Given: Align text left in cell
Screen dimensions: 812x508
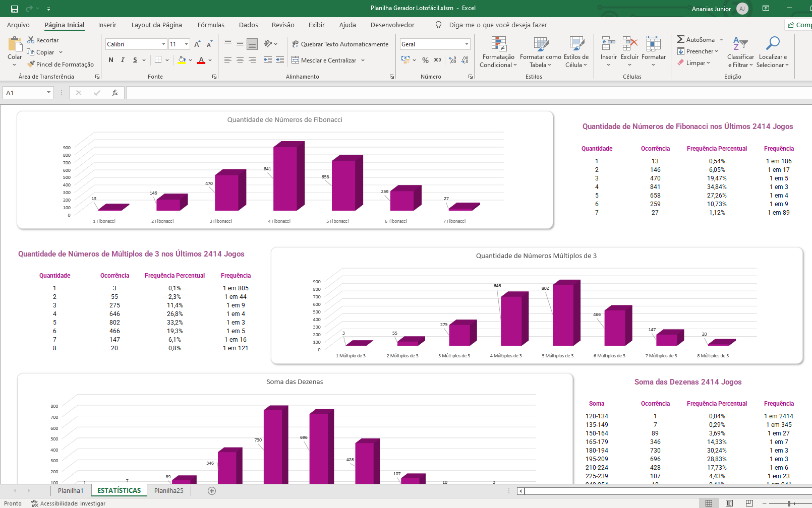Looking at the screenshot, I should (x=228, y=60).
